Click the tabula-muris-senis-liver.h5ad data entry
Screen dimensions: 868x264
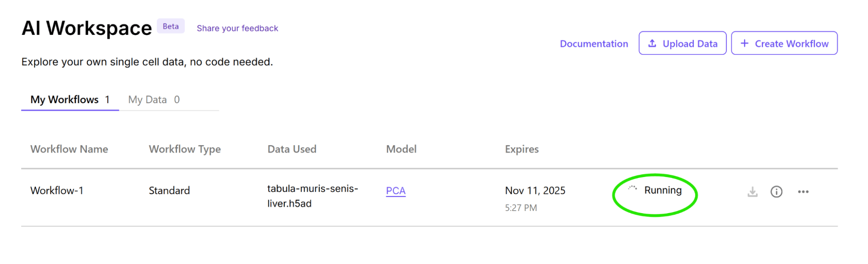coord(312,197)
